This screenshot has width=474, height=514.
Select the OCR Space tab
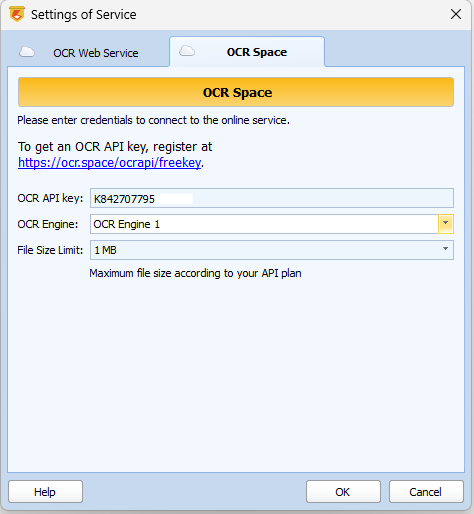(x=247, y=52)
